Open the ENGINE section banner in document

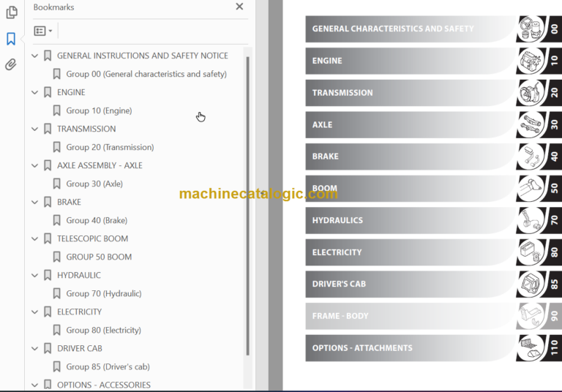tap(411, 61)
